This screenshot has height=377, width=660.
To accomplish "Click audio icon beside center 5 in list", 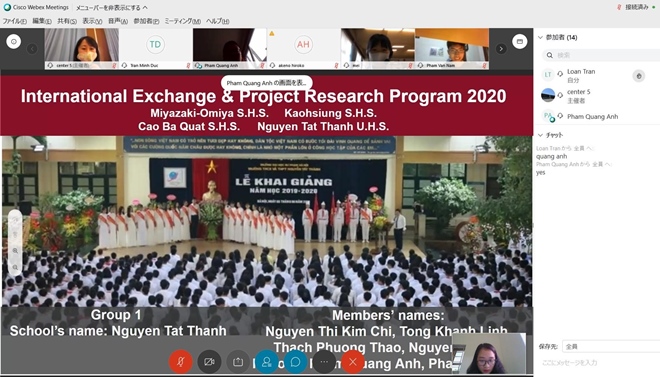I will point(560,95).
